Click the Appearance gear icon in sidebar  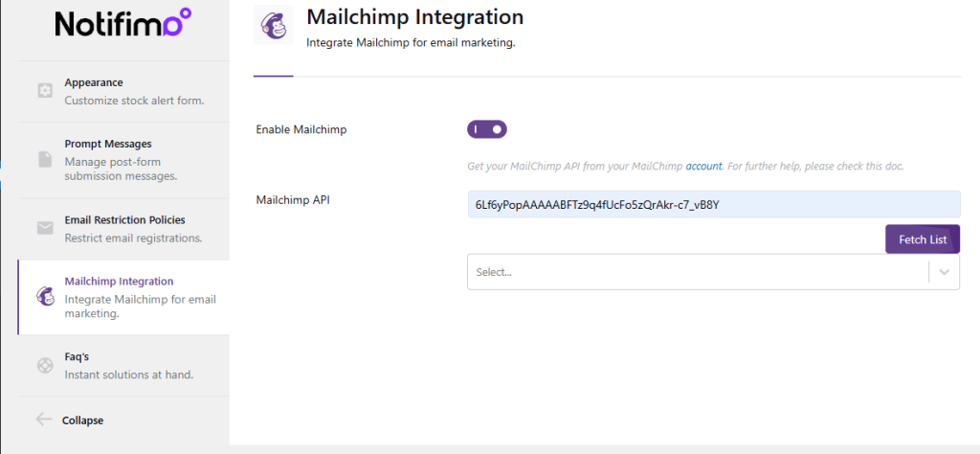click(45, 91)
